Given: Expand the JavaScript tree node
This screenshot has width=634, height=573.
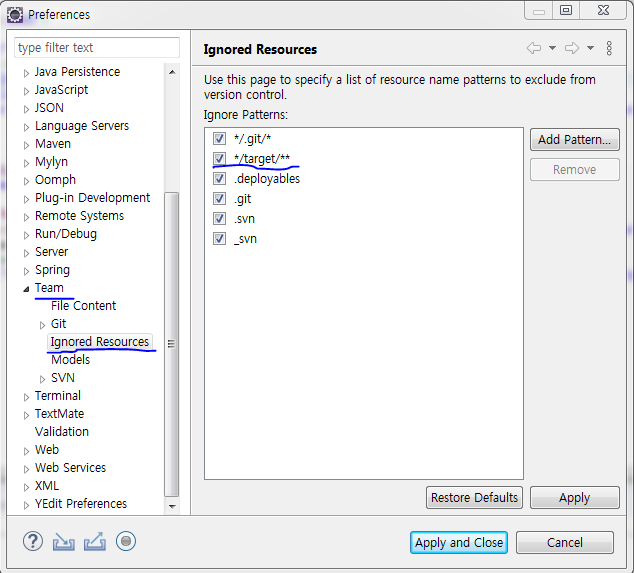Looking at the screenshot, I should coord(26,91).
